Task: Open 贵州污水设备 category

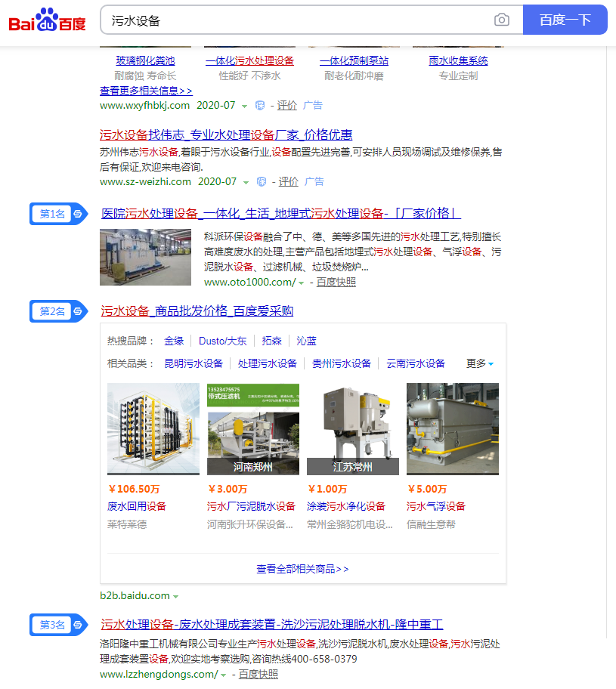Action: click(x=342, y=364)
